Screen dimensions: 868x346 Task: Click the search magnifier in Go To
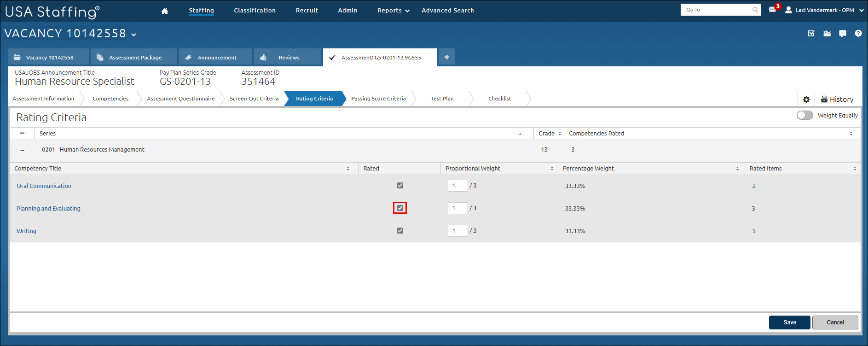pos(755,10)
